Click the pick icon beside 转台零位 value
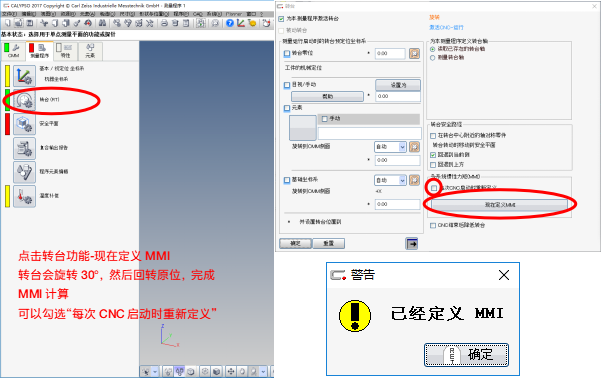The width and height of the screenshot is (602, 378). point(414,53)
